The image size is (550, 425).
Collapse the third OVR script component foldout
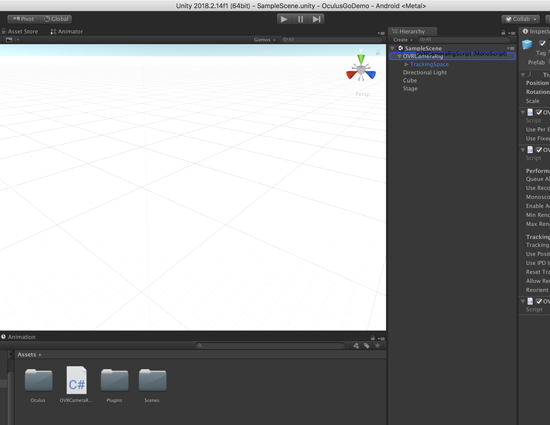click(x=523, y=301)
